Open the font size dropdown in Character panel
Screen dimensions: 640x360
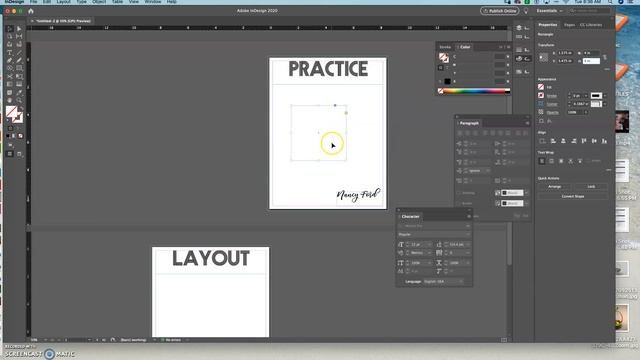(429, 244)
